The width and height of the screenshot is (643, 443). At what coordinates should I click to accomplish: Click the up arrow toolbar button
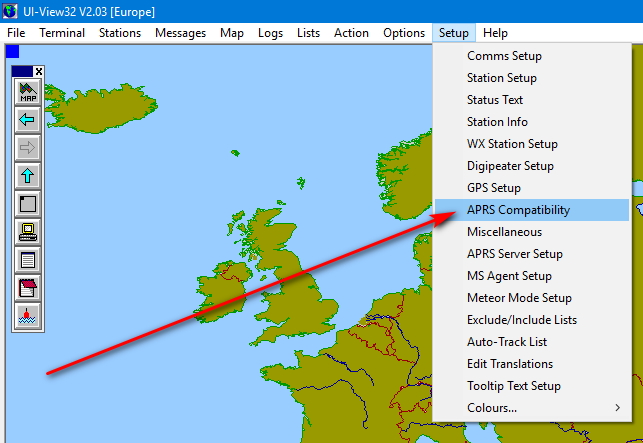point(28,177)
